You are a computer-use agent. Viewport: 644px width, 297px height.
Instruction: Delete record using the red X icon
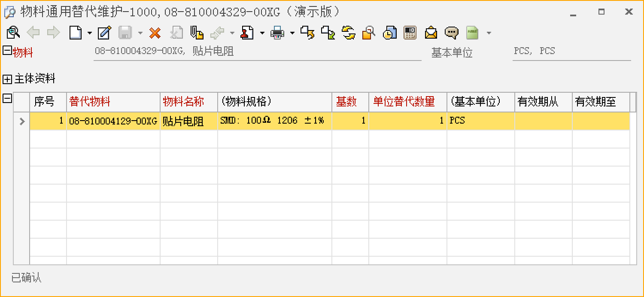click(x=155, y=33)
